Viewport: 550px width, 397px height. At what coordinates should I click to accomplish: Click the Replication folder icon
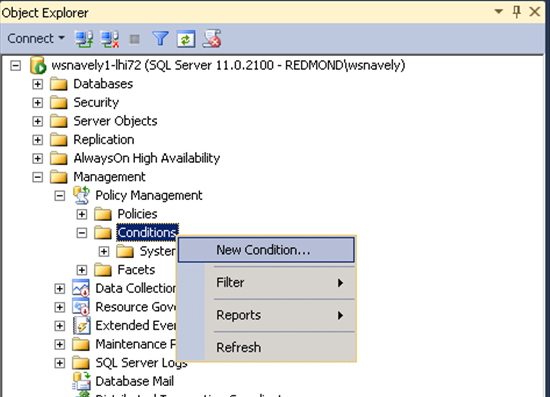coord(59,140)
